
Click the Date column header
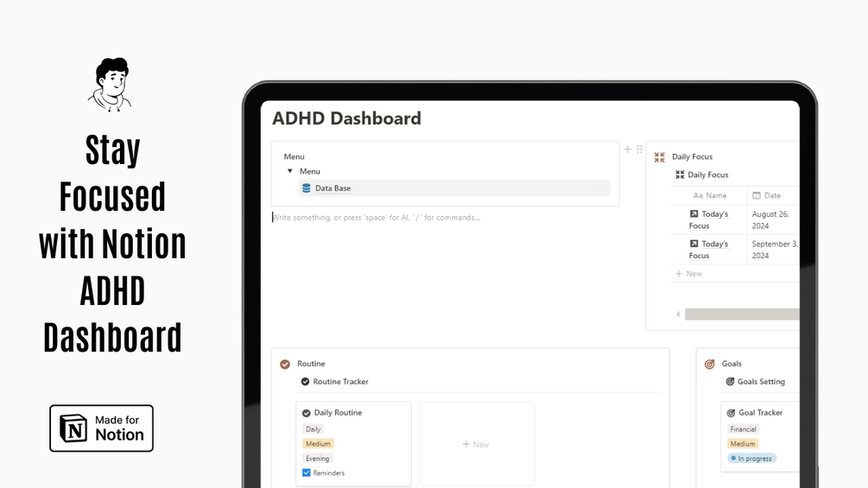[766, 195]
